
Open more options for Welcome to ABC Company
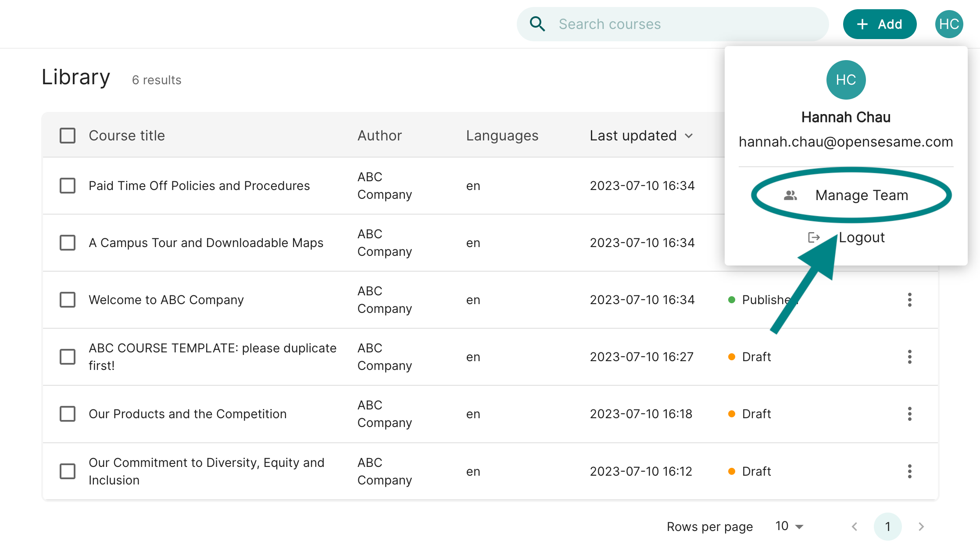[909, 300]
